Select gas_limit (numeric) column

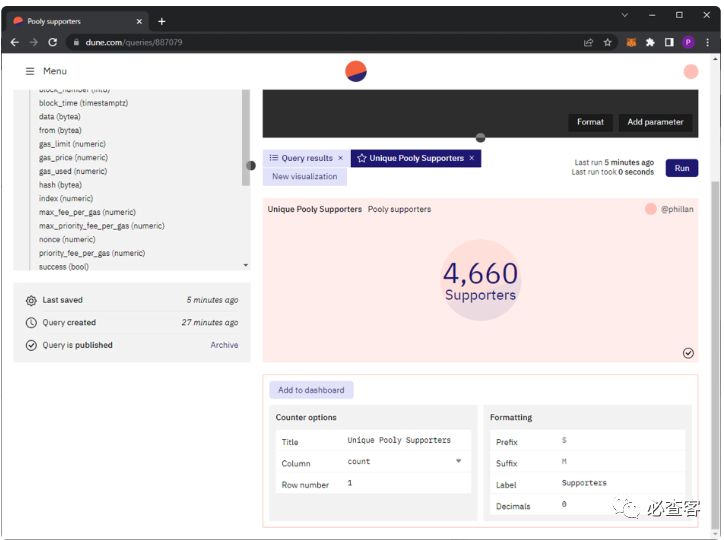(x=72, y=144)
